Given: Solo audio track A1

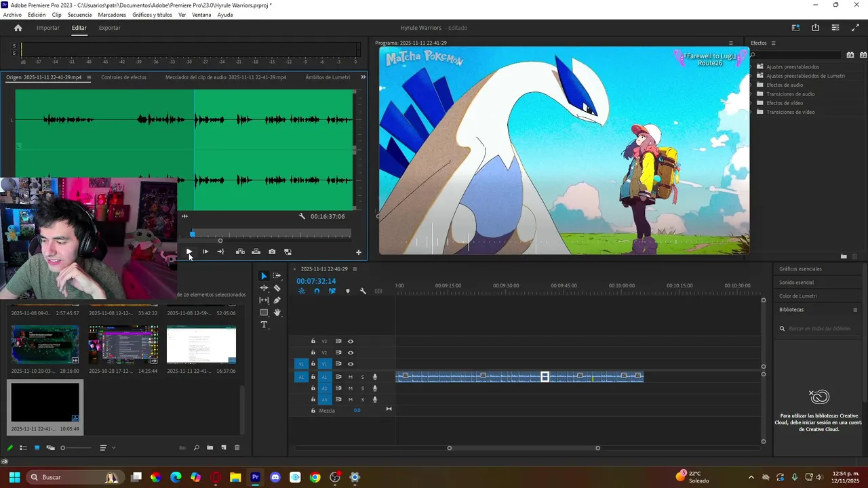Looking at the screenshot, I should pyautogui.click(x=363, y=377).
